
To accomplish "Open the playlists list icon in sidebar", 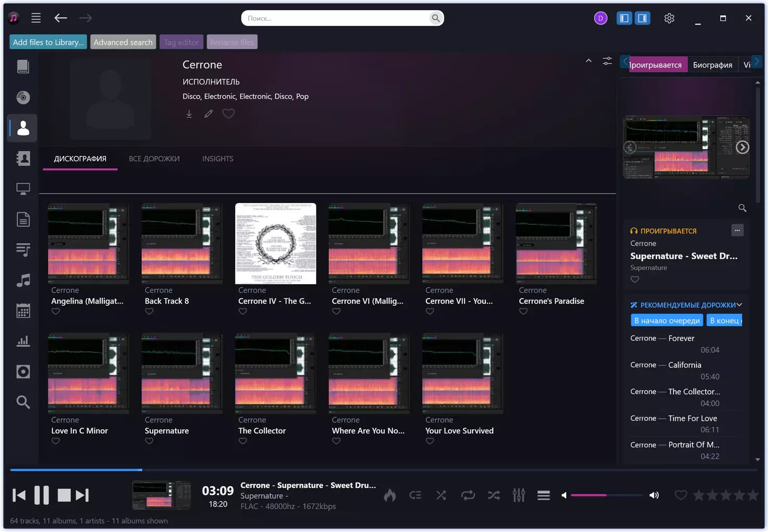I will click(23, 250).
